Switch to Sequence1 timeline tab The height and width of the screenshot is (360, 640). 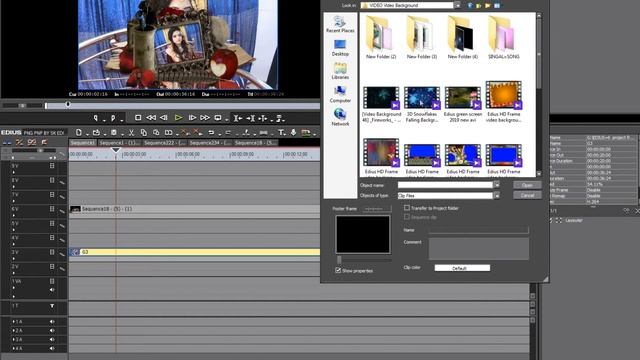pyautogui.click(x=82, y=143)
